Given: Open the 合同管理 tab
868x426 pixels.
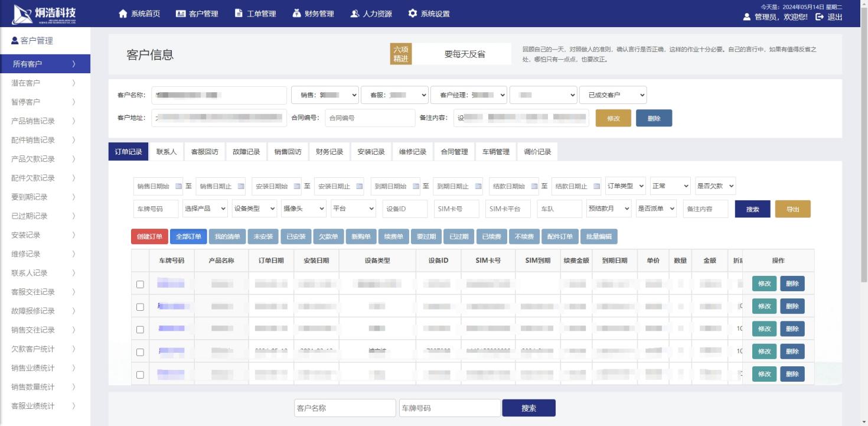Looking at the screenshot, I should coord(454,152).
